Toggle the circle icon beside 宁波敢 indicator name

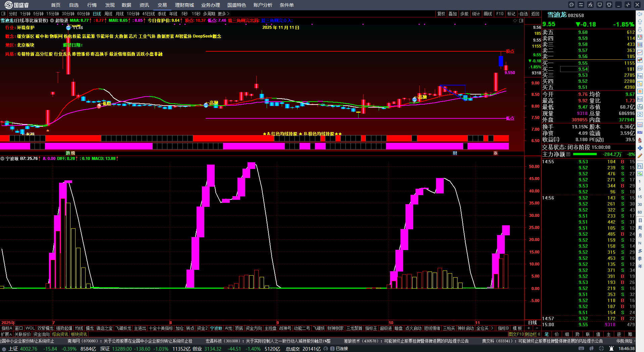click(x=2, y=159)
